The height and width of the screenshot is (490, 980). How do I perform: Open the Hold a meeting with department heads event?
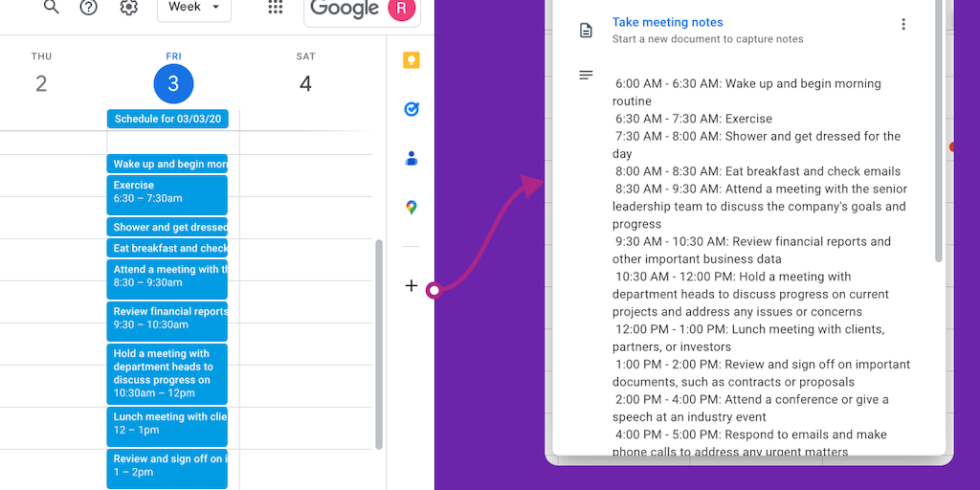click(167, 374)
